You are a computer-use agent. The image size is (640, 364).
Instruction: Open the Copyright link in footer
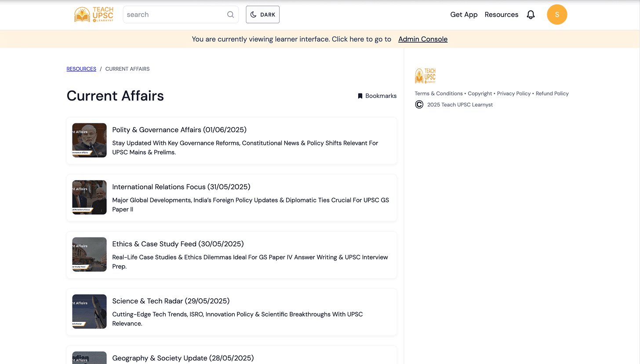pos(480,94)
